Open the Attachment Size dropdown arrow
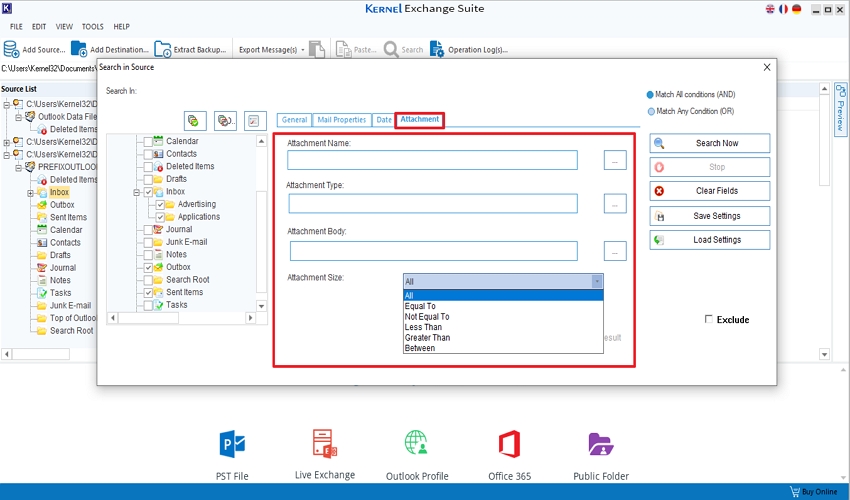This screenshot has width=850, height=500. [x=597, y=281]
